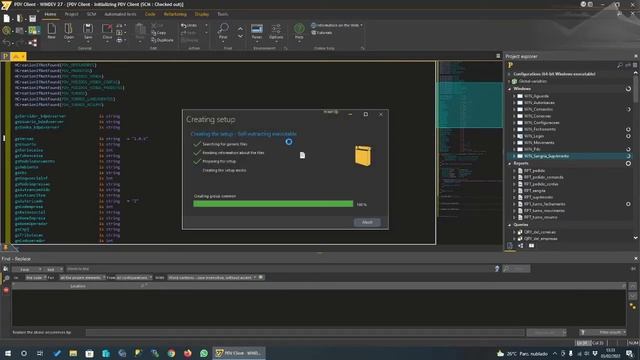
Task: Click the help question mark in Find panel
Action: pos(497,269)
